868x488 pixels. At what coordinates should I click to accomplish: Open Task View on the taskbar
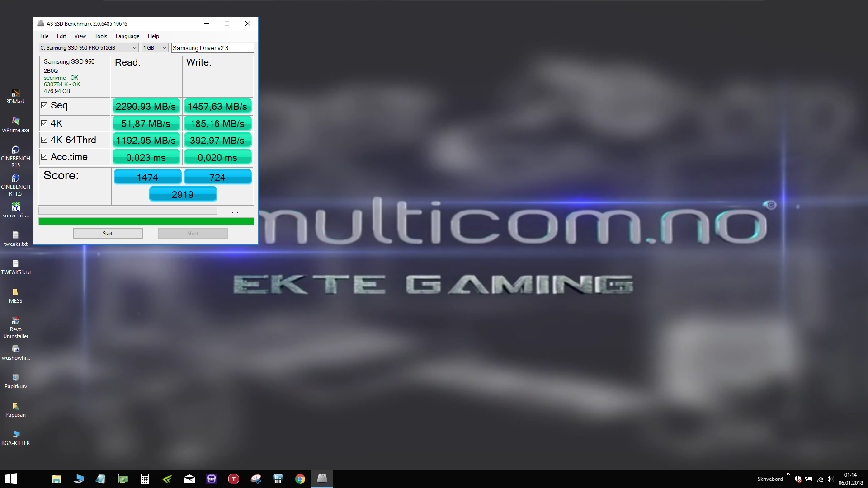point(33,479)
